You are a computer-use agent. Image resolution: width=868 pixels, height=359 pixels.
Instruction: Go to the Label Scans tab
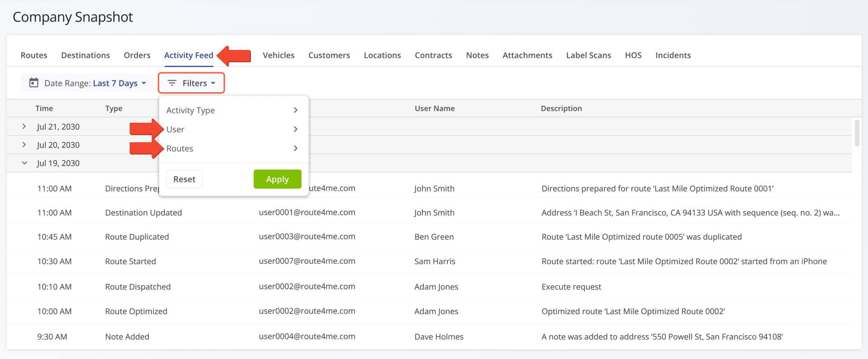point(588,55)
